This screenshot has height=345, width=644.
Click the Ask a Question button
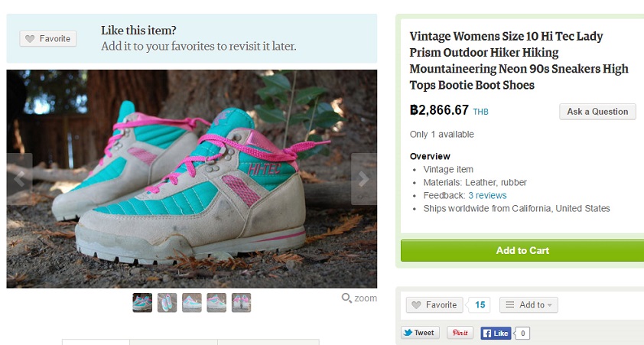pos(597,112)
